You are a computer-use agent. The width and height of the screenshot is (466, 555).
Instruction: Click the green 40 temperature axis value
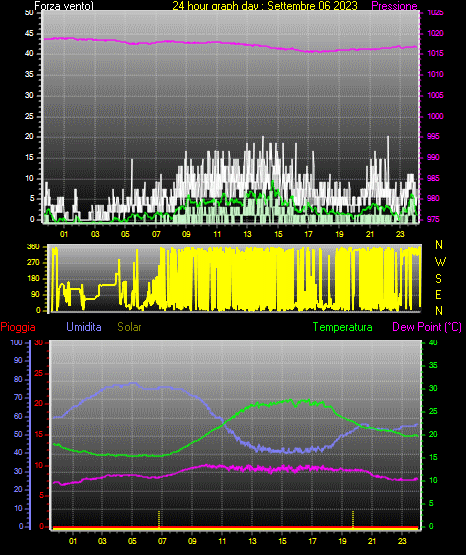[433, 343]
